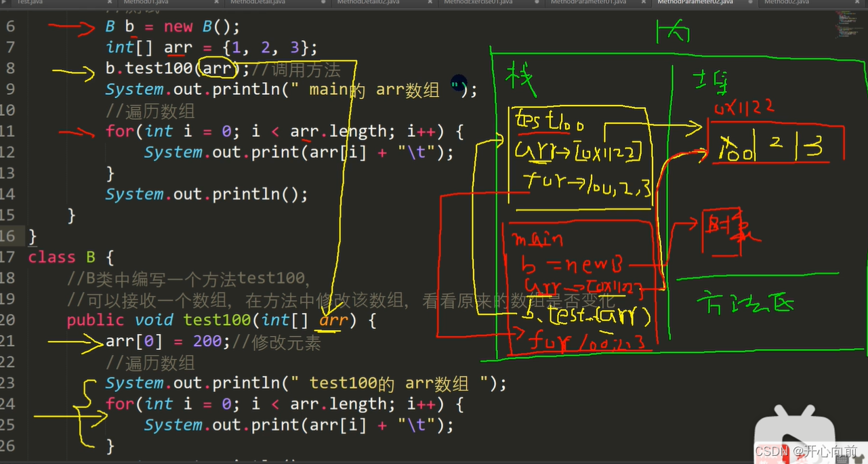Click the for loop header on line 24

pyautogui.click(x=285, y=404)
